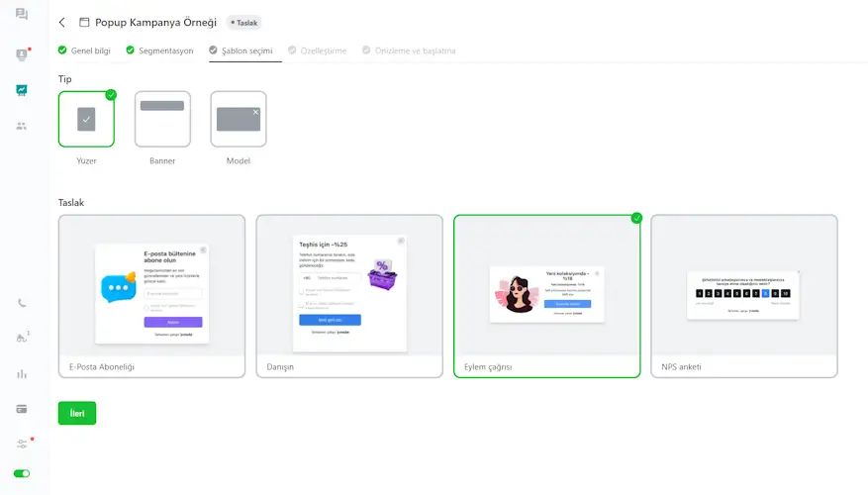
Task: Click the calendar icon beside campaign title
Action: coord(84,22)
